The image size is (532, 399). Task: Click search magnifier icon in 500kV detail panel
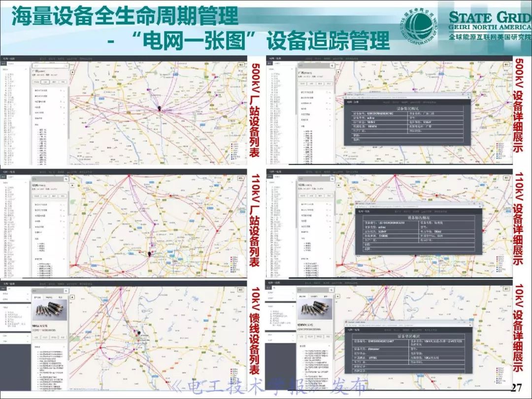(332, 66)
